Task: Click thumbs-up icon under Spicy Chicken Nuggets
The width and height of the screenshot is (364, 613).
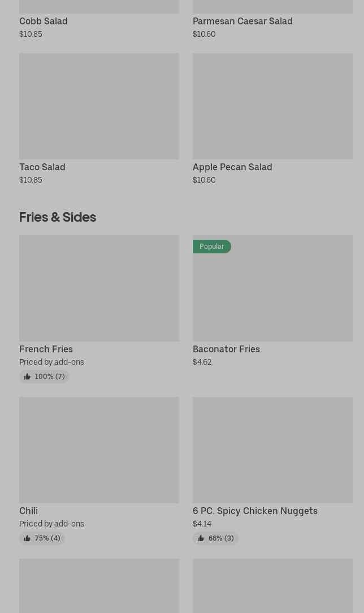Action: [201, 538]
